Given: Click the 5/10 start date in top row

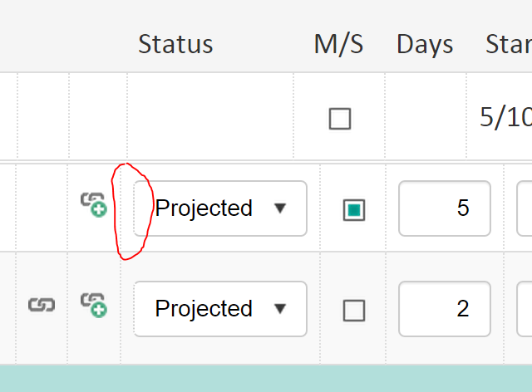Looking at the screenshot, I should coord(505,117).
